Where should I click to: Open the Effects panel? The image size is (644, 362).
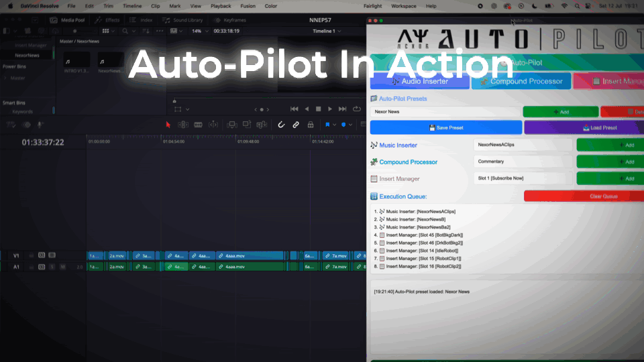[x=107, y=20]
